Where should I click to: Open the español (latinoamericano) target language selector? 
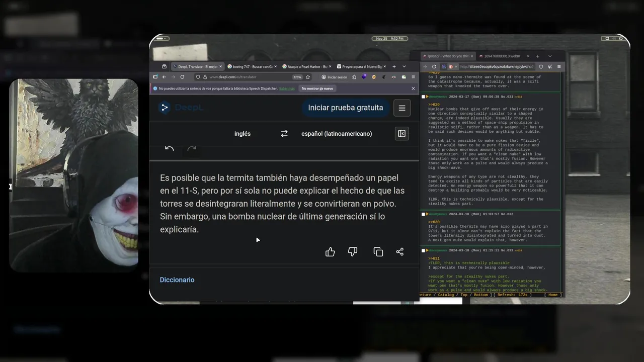point(337,134)
